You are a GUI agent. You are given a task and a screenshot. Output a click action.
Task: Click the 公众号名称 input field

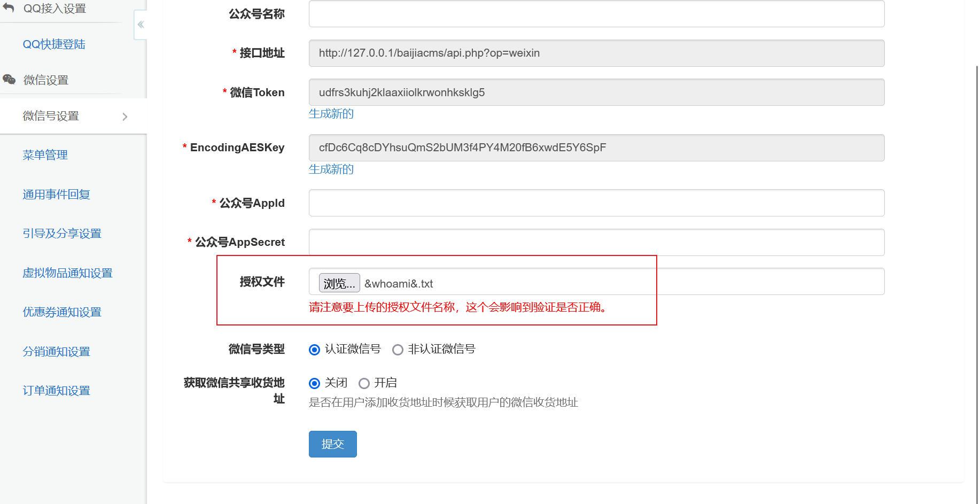(x=596, y=14)
